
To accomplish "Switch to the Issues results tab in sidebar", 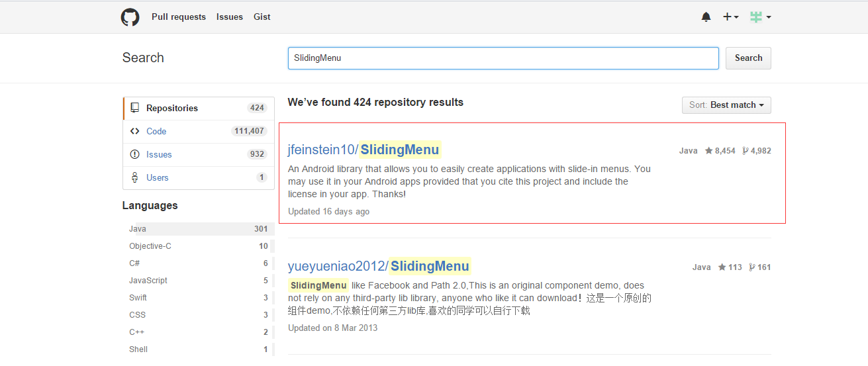I will point(199,155).
